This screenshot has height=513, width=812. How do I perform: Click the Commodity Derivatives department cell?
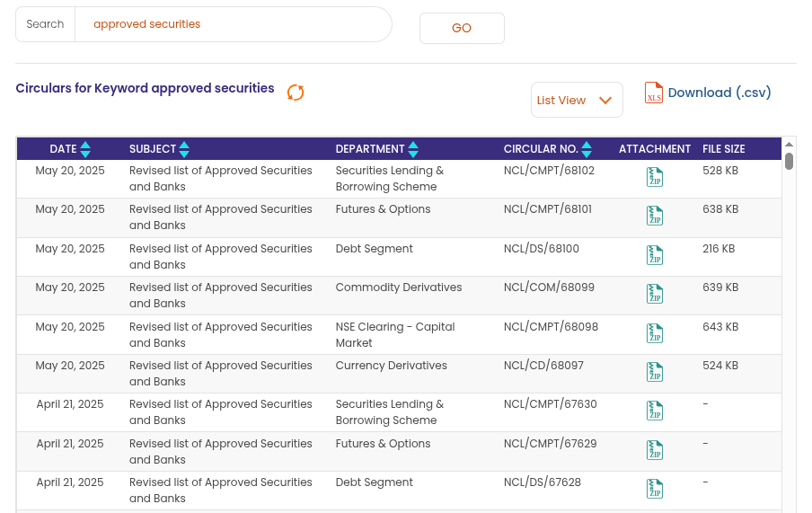398,287
